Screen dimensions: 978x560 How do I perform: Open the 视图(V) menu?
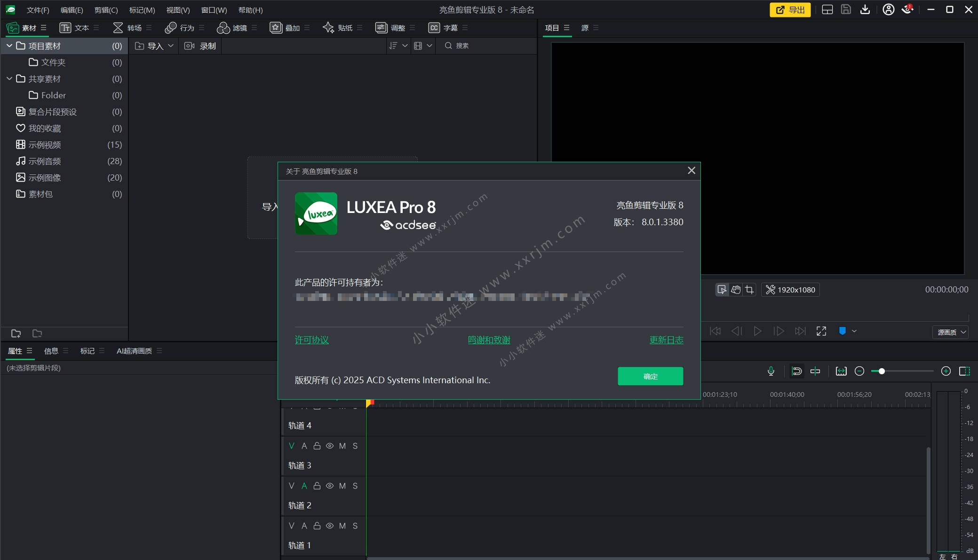[178, 10]
